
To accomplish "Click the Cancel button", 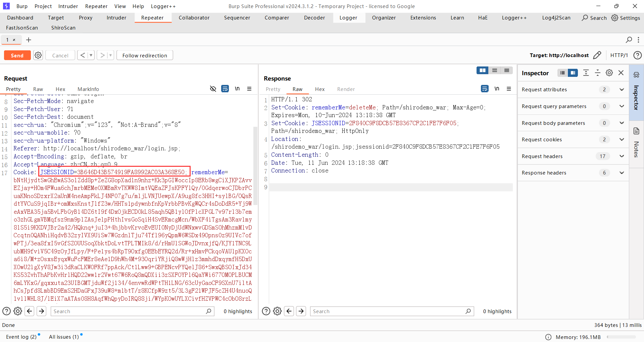I will coord(60,55).
